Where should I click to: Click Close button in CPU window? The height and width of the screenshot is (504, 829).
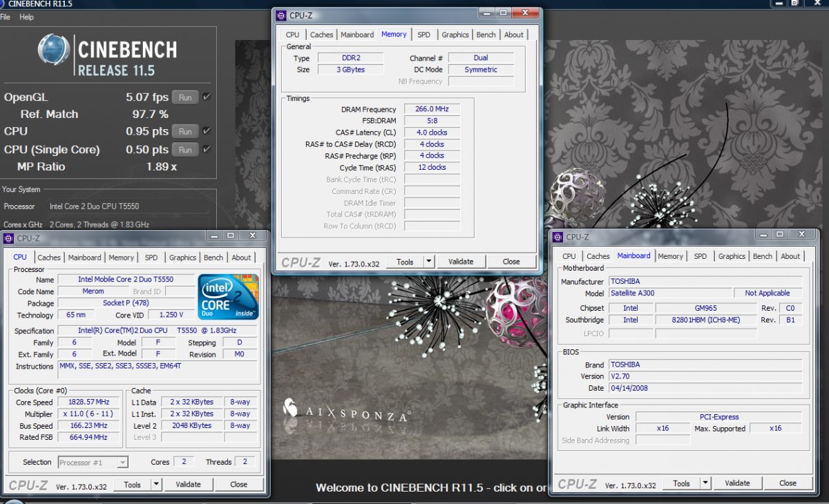coord(238,485)
